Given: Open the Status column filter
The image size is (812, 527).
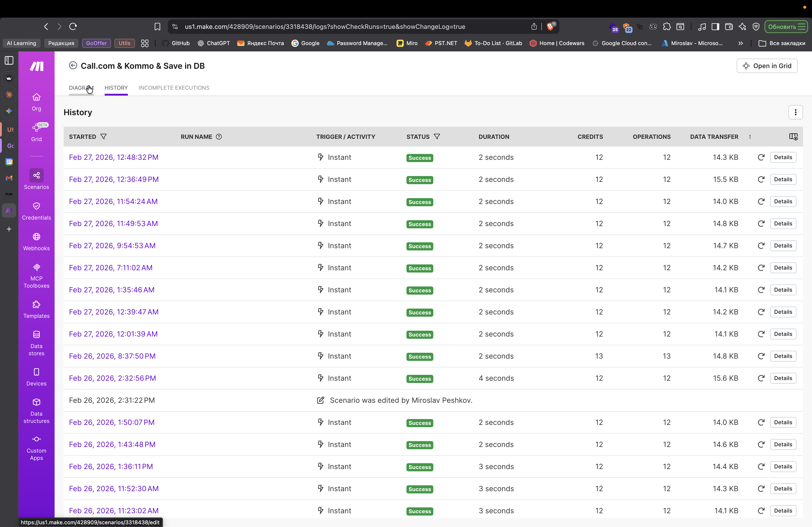Looking at the screenshot, I should 437,137.
